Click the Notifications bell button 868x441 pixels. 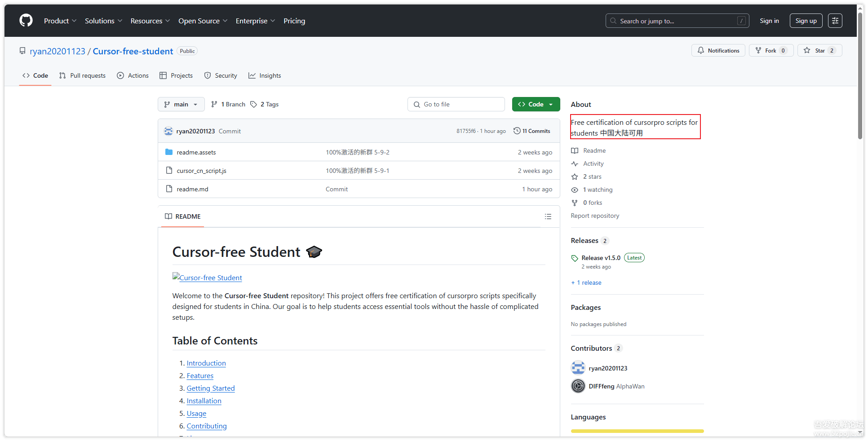pyautogui.click(x=718, y=51)
